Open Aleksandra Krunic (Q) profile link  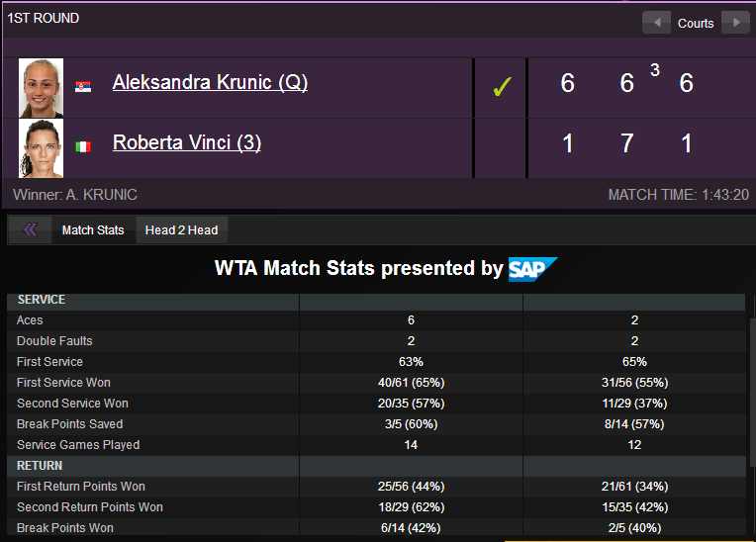coord(210,82)
